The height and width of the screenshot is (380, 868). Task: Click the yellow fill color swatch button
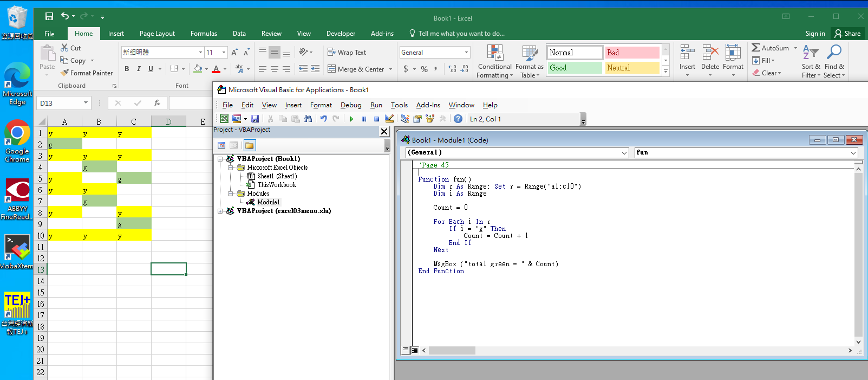(198, 69)
